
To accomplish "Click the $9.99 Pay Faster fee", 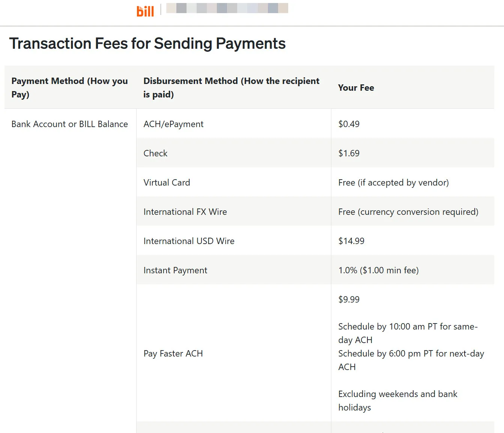I will [x=349, y=300].
